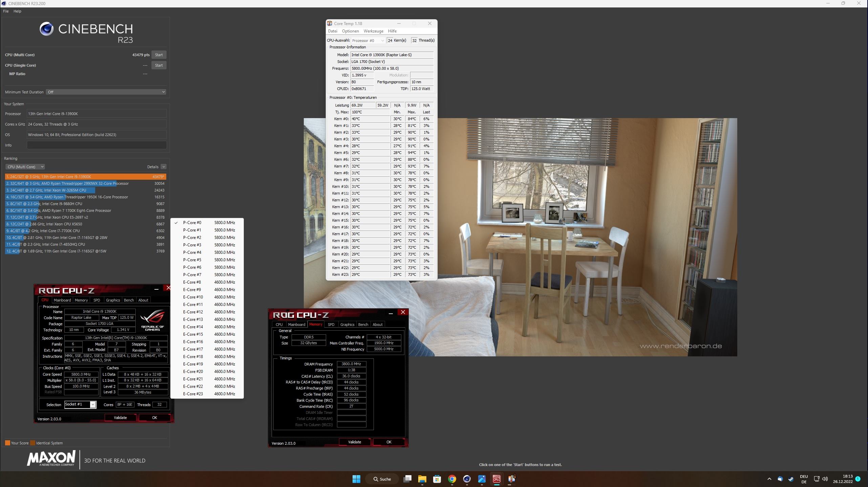
Task: Click the Info text field in Cinebench
Action: tap(97, 145)
